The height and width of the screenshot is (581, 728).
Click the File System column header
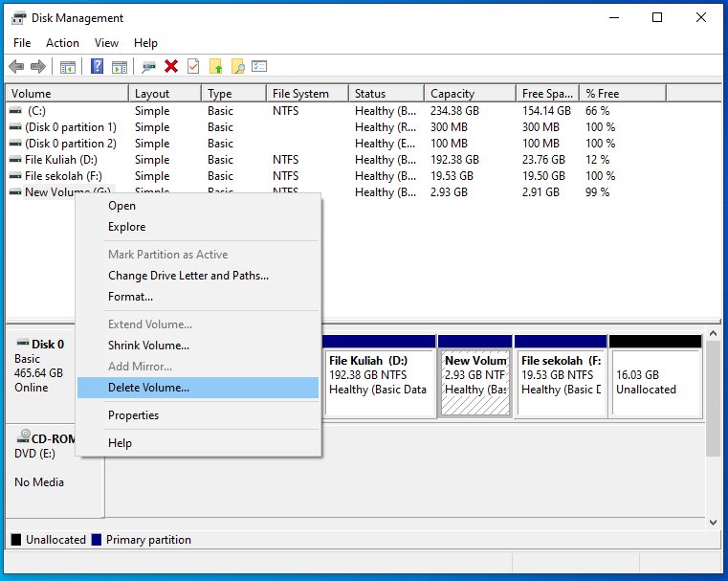(299, 94)
